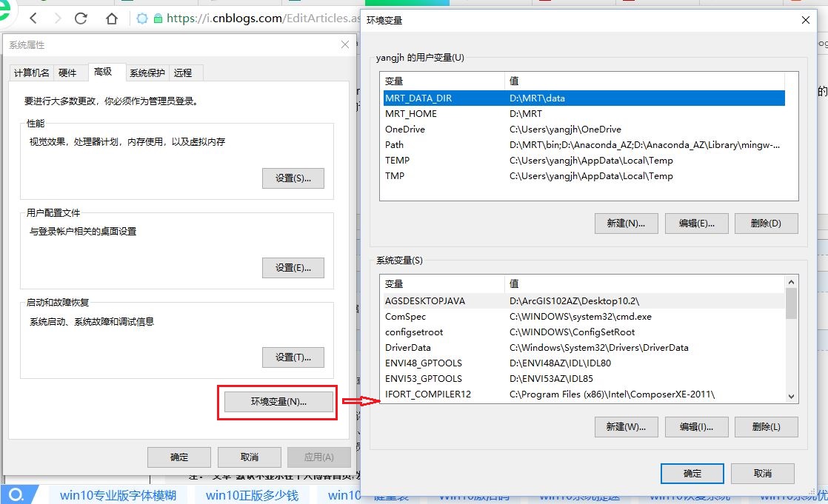Click the system variables list scroll-up arrow
828x504 pixels.
pos(791,283)
